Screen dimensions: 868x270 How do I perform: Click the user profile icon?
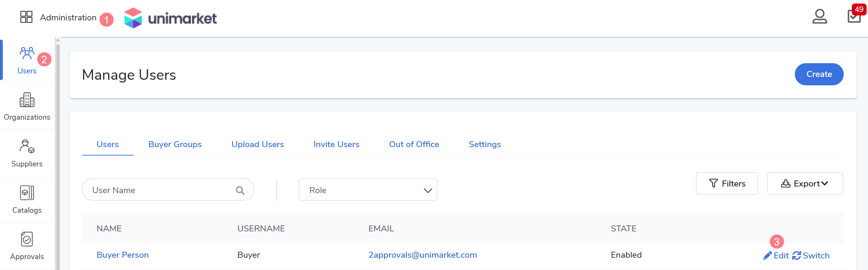coord(819,17)
